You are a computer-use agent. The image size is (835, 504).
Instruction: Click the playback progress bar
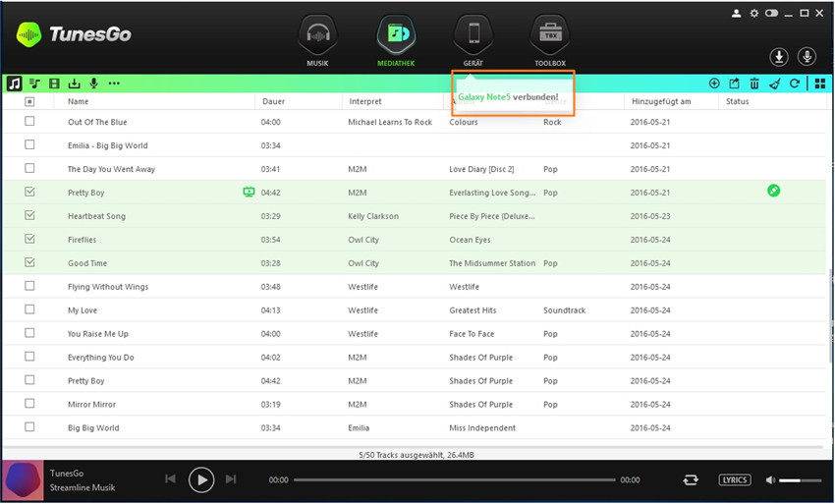pos(454,480)
